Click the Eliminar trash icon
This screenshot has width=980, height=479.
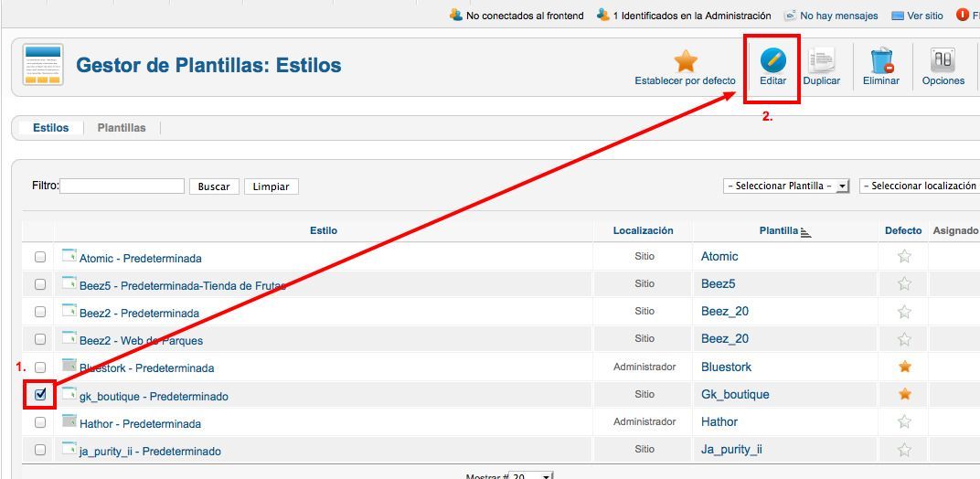coord(881,61)
